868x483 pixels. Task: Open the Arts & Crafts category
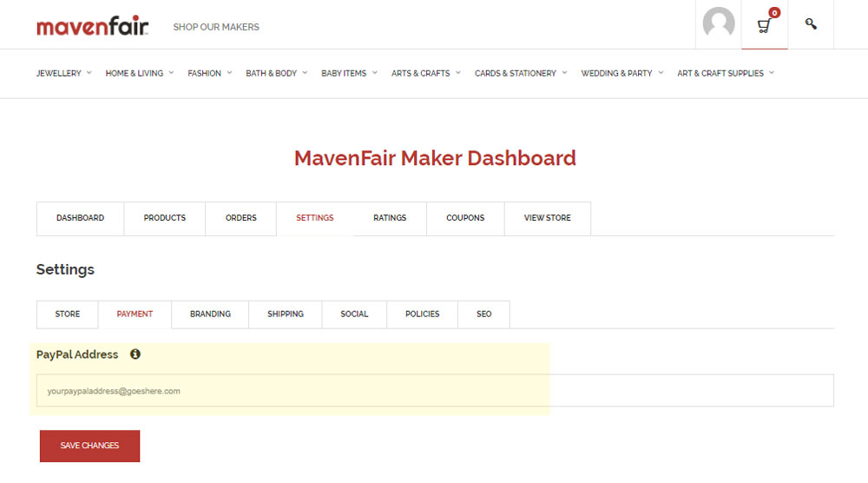click(x=421, y=73)
